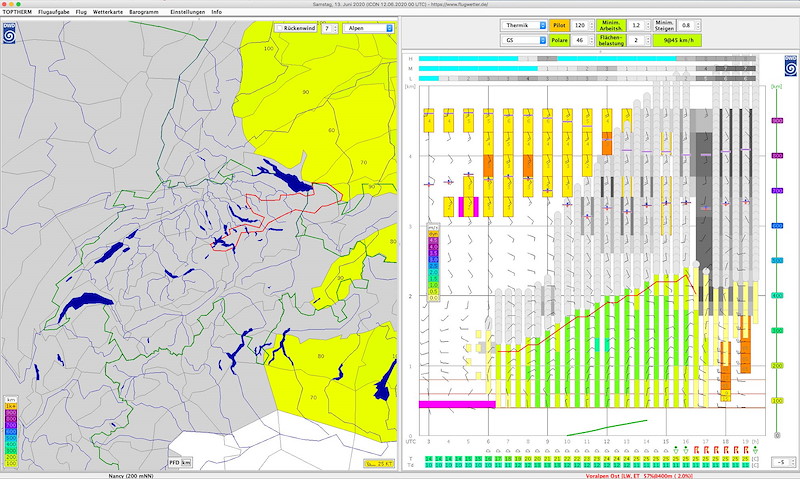Click the Polare field showing 46
800x479 pixels.
(x=580, y=40)
